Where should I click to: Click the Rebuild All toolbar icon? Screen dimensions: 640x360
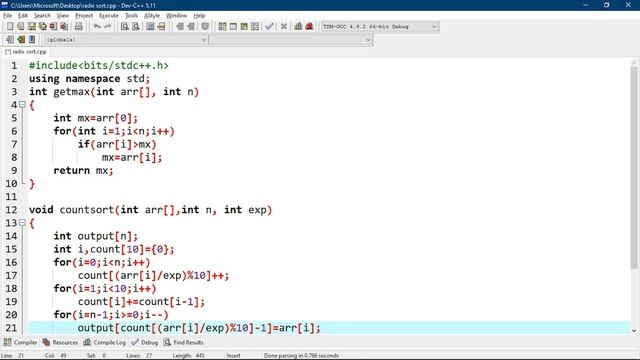click(255, 27)
